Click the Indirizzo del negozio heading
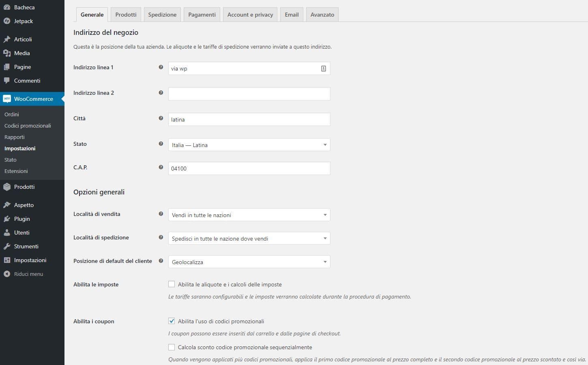Viewport: 588px width, 365px height. (x=106, y=32)
